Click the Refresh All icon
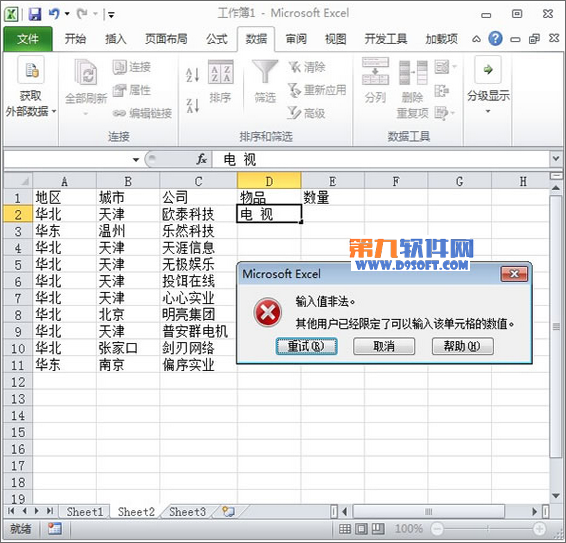Viewport: 566px width, 543px height. point(86,72)
